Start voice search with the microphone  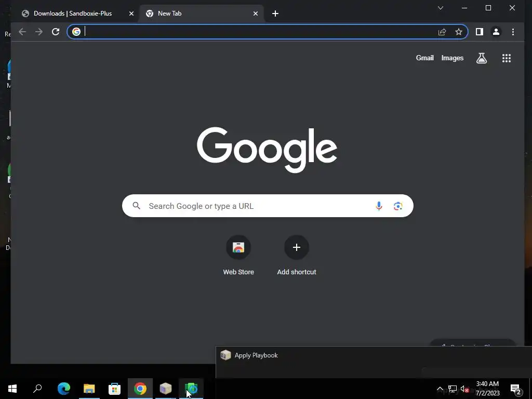click(379, 206)
